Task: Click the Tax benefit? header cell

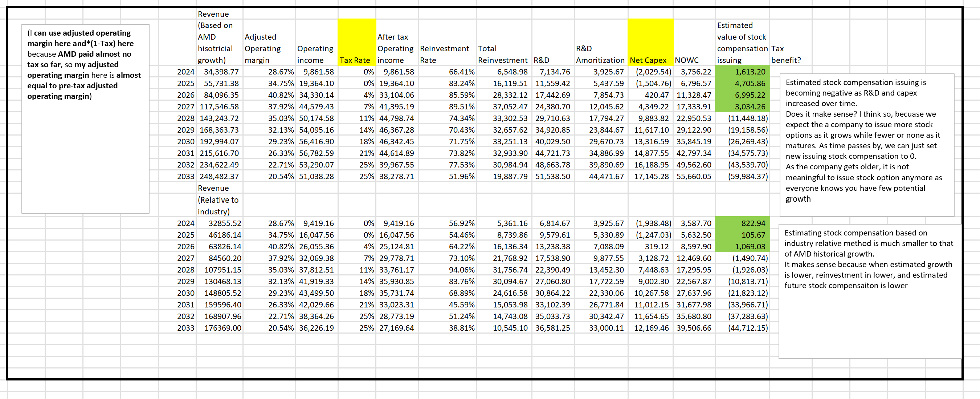Action: coord(786,54)
